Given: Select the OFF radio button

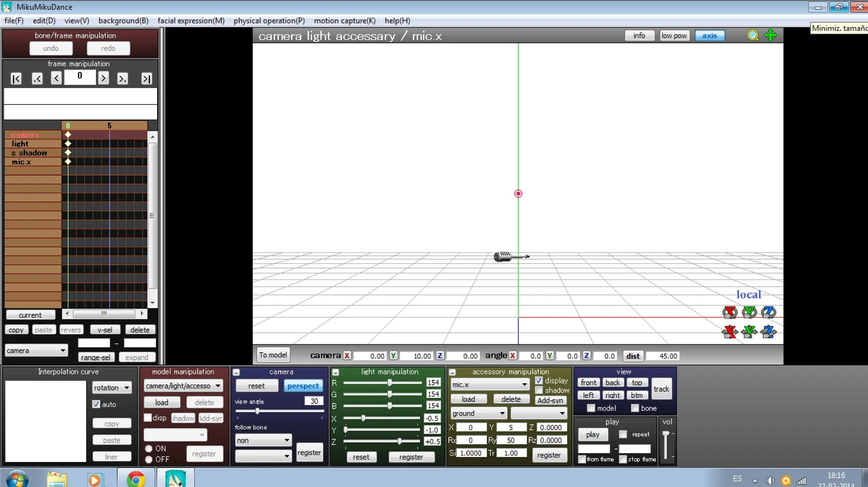Looking at the screenshot, I should coord(149,459).
